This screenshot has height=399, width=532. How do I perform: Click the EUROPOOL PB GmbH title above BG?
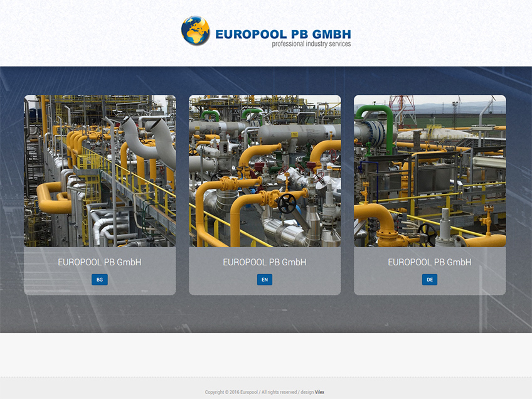[99, 262]
